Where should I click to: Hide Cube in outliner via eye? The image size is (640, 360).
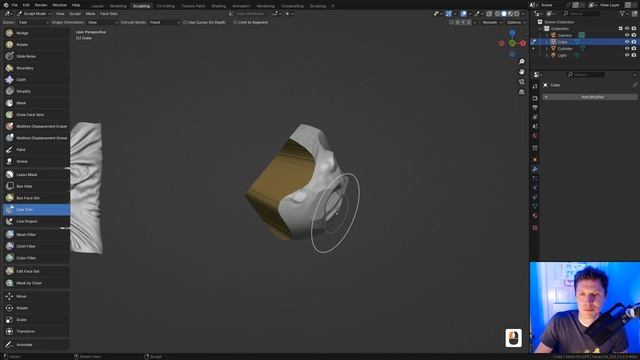pyautogui.click(x=627, y=42)
